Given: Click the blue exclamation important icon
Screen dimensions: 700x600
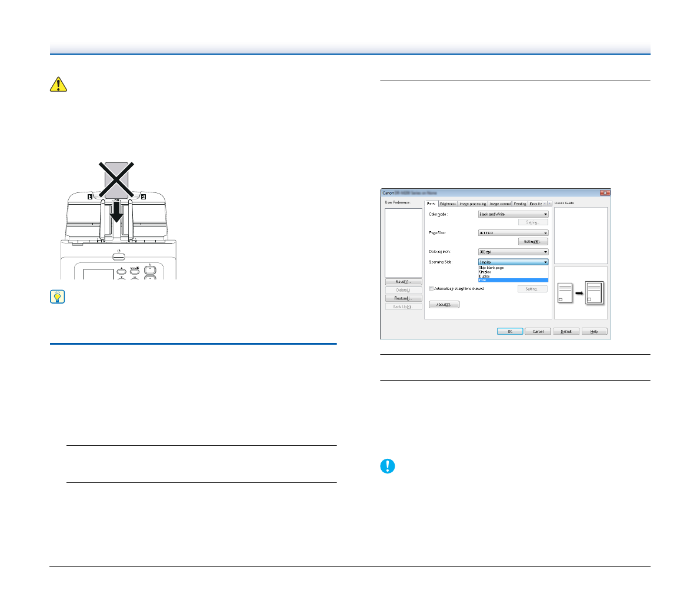Looking at the screenshot, I should pyautogui.click(x=388, y=466).
